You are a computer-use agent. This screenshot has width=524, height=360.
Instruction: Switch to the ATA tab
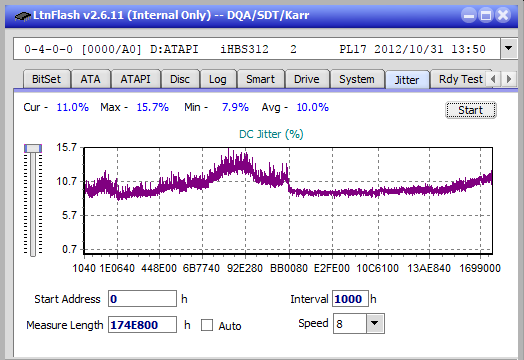click(x=91, y=79)
